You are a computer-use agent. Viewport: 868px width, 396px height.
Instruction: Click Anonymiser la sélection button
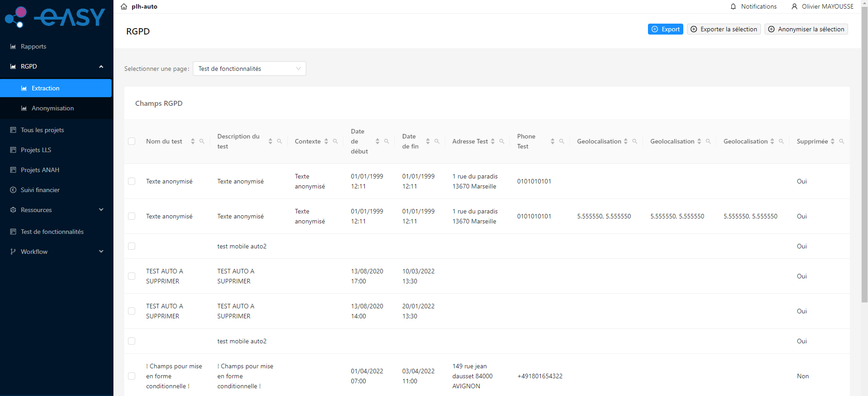tap(806, 29)
